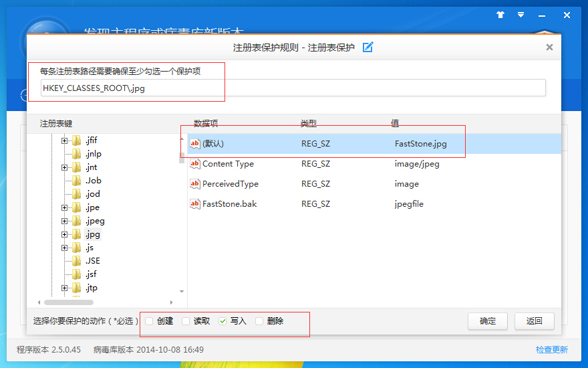This screenshot has width=588, height=368.
Task: Click the FastStone.bak value icon
Action: [195, 204]
